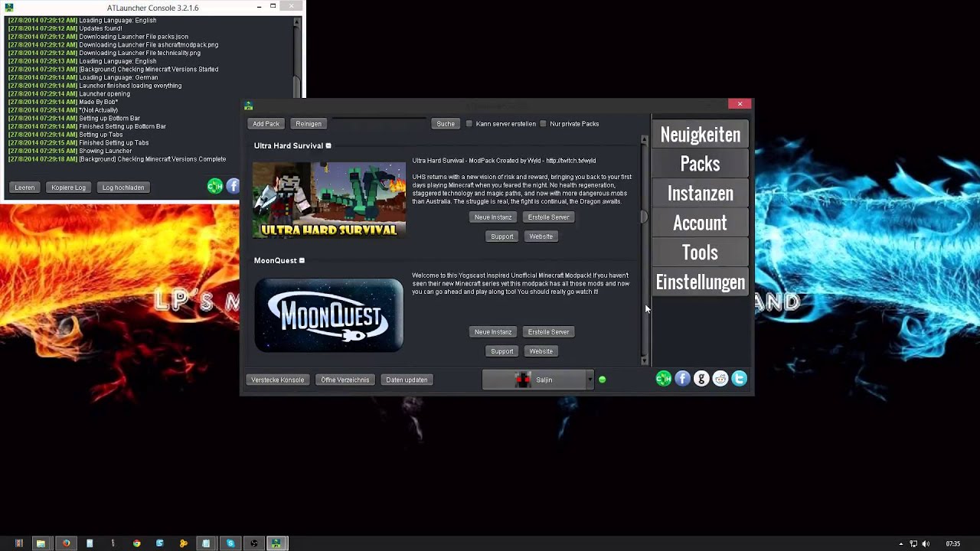Screen dimensions: 980x551
Task: Open the Account tab
Action: [x=700, y=223]
